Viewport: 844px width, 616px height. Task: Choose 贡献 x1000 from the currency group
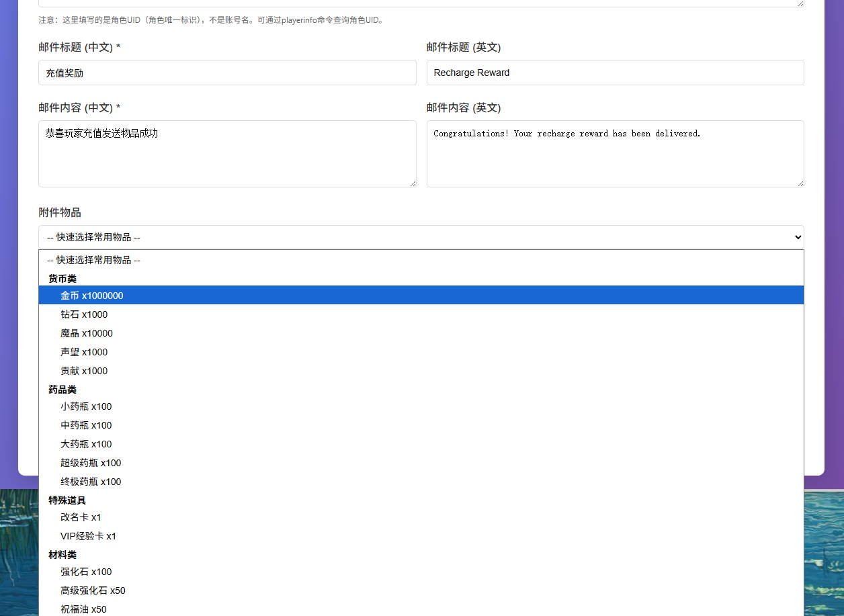coord(84,371)
